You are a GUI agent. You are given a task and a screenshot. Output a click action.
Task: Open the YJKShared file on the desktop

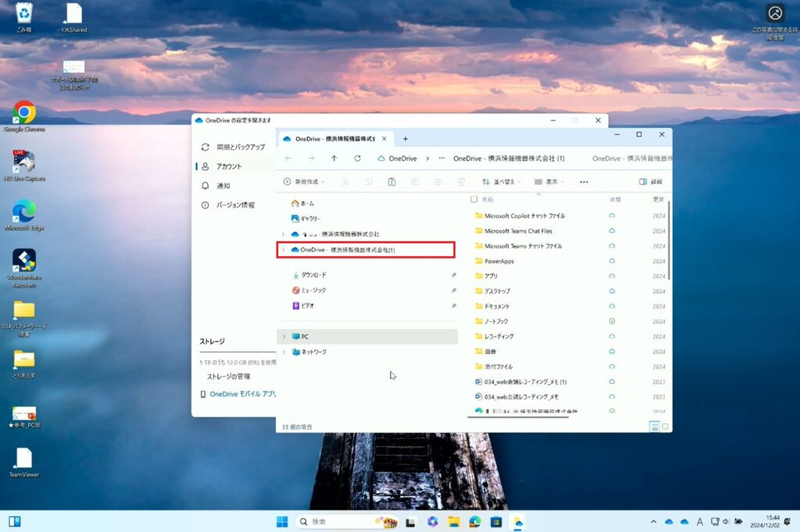[x=74, y=17]
